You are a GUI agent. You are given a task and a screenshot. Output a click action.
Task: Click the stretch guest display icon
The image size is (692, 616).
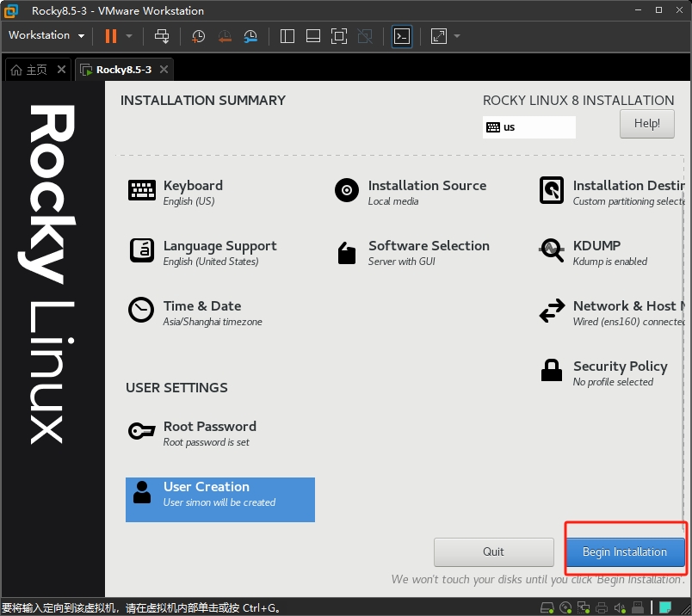(439, 36)
